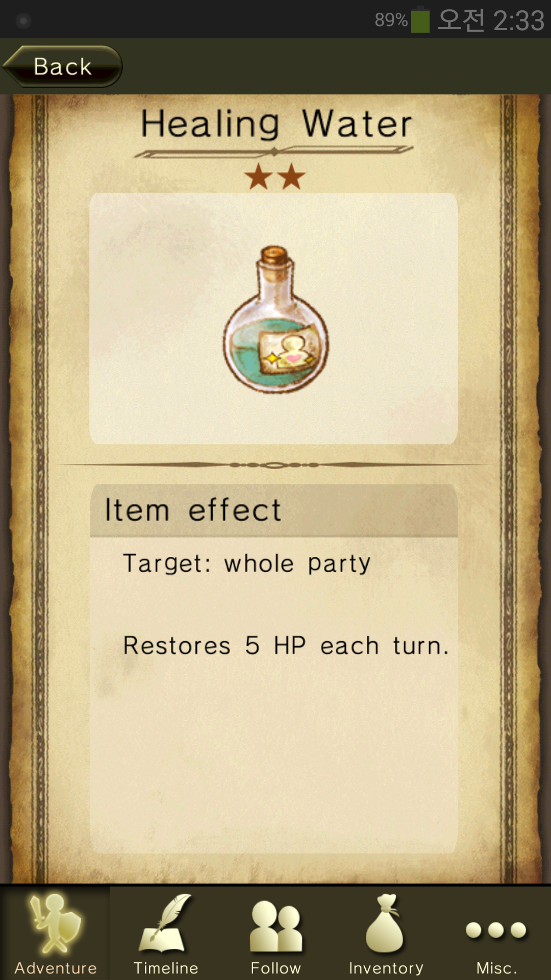The width and height of the screenshot is (551, 980).
Task: Tap the Healing Water potion image
Action: (275, 319)
